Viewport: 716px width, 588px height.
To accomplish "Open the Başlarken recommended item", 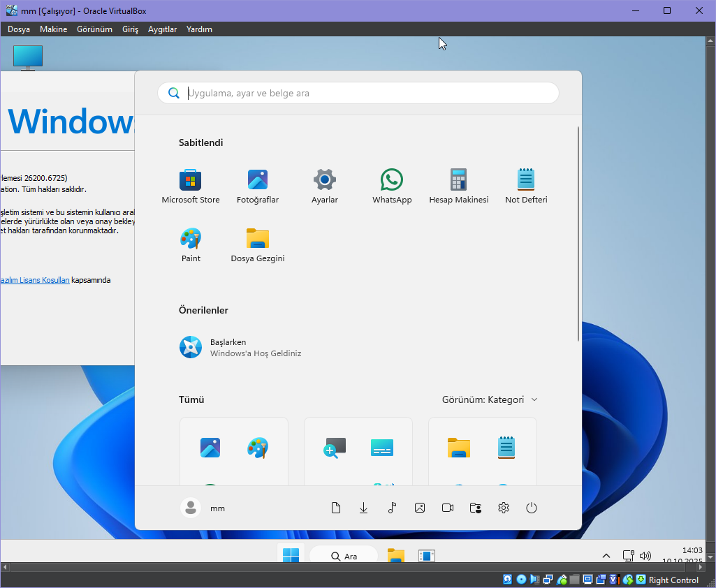I will point(240,347).
